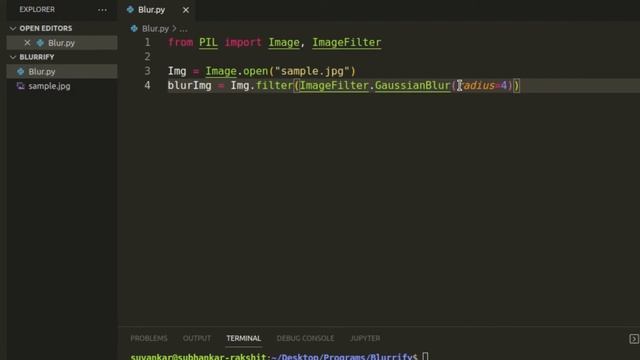
Task: Click the 'filter' method call
Action: point(274,85)
